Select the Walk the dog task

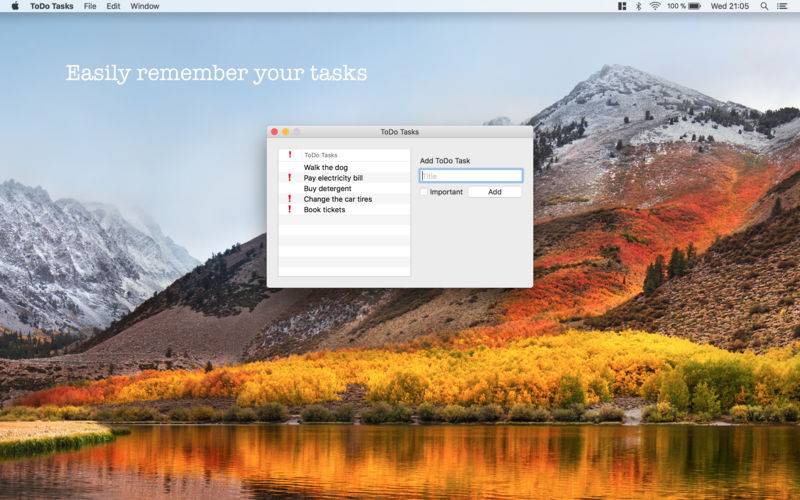[x=326, y=168]
